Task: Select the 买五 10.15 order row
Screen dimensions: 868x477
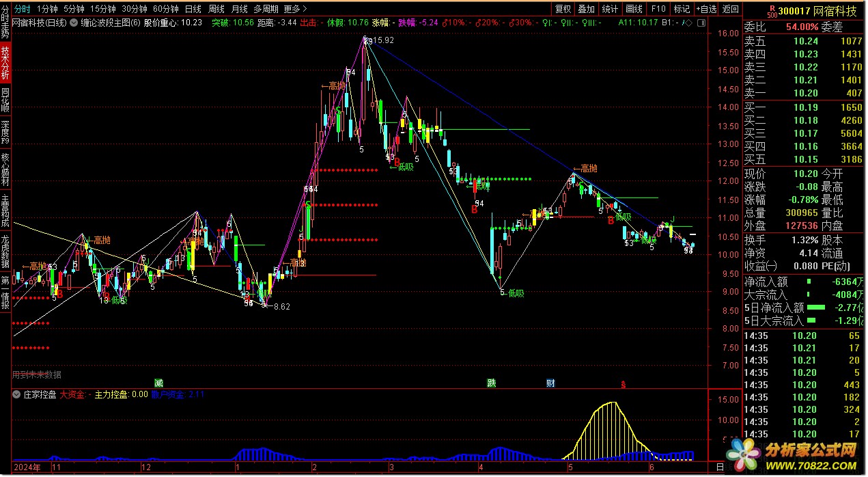Action: pyautogui.click(x=804, y=159)
